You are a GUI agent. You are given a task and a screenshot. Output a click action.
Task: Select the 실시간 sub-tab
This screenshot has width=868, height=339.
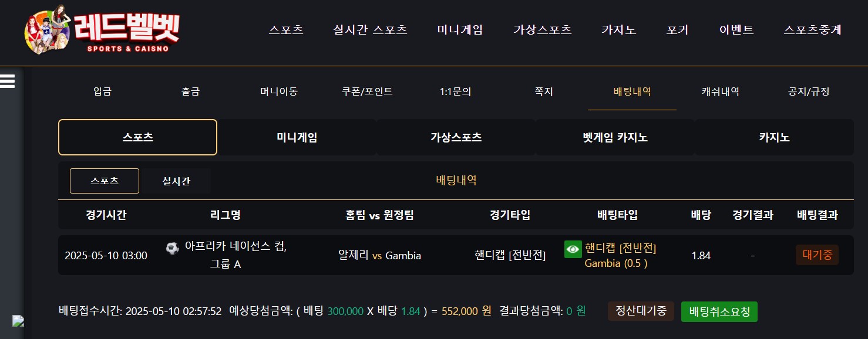176,181
